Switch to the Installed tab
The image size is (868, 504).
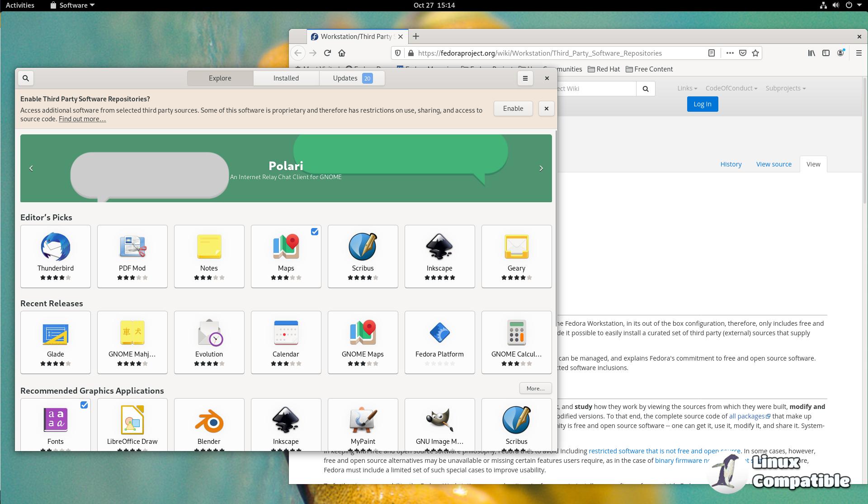[286, 78]
